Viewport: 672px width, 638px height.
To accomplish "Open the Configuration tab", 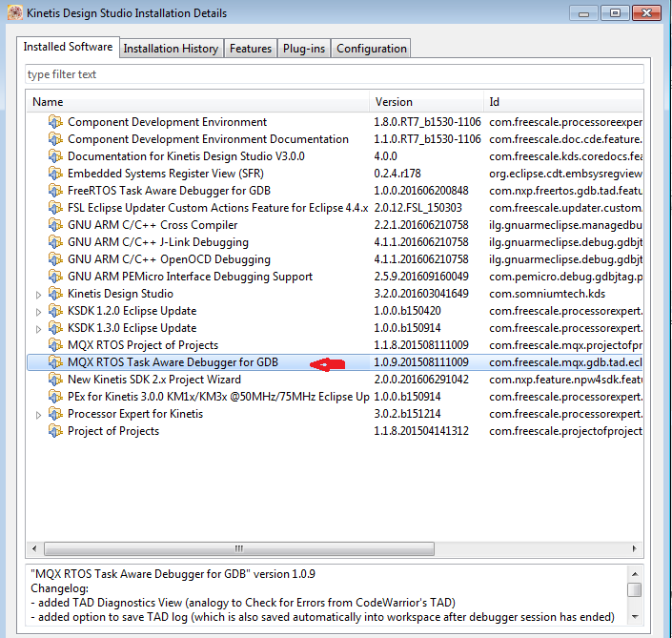I will 372,49.
